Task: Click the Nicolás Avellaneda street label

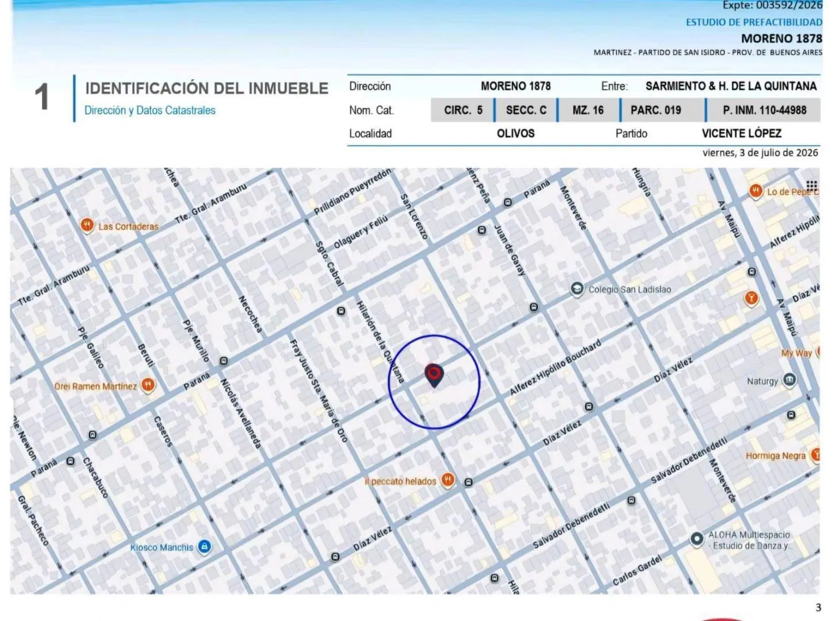Action: (241, 413)
